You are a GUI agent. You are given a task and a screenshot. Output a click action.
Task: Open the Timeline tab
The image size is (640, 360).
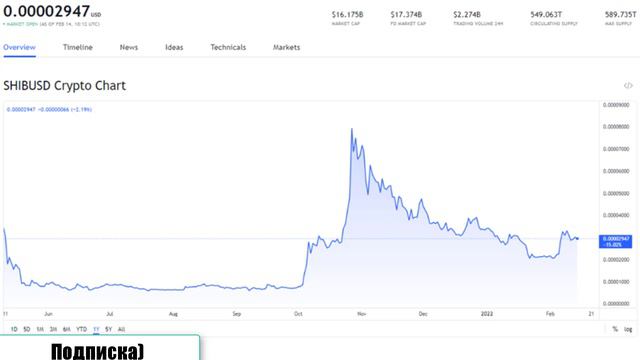coord(78,47)
